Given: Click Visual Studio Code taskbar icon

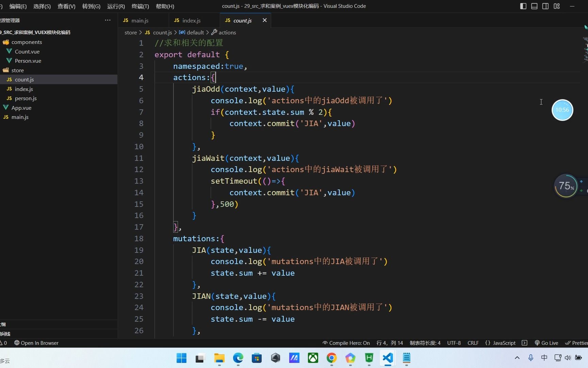Looking at the screenshot, I should pos(388,358).
